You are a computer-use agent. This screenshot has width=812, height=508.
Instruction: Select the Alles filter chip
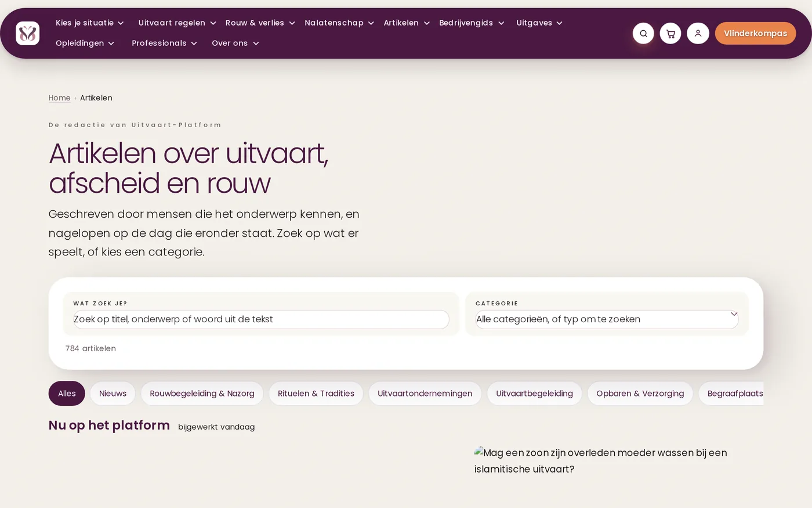tap(67, 394)
